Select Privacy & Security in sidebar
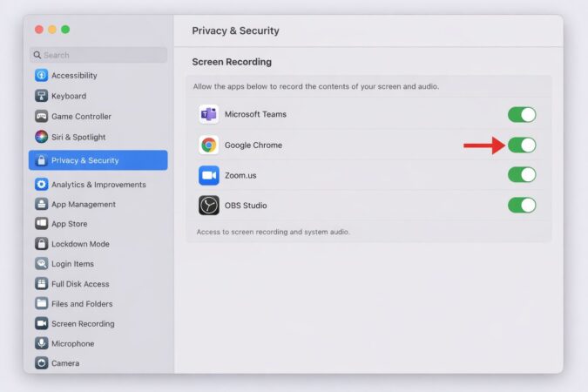 (x=98, y=160)
